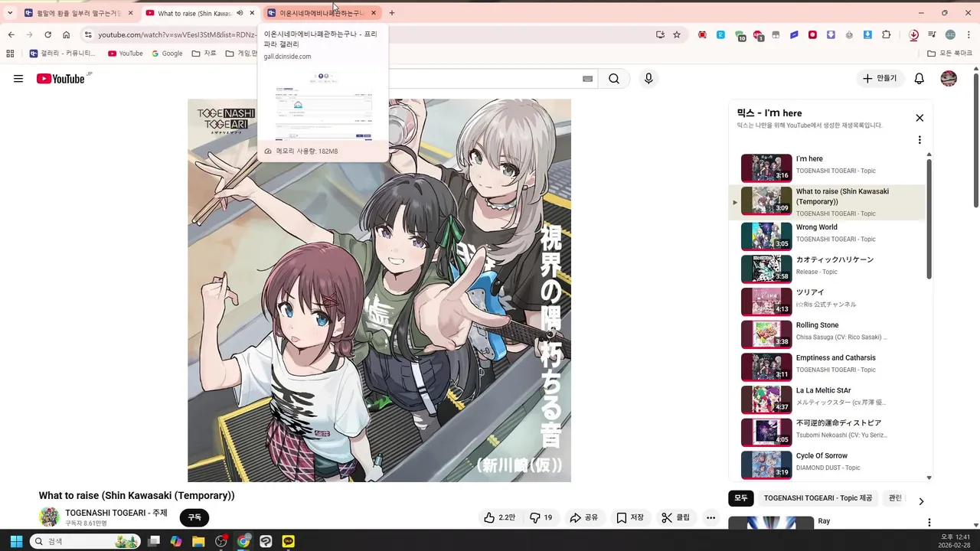Viewport: 980px width, 551px height.
Task: Bookmark this page with the star icon
Action: tap(677, 34)
